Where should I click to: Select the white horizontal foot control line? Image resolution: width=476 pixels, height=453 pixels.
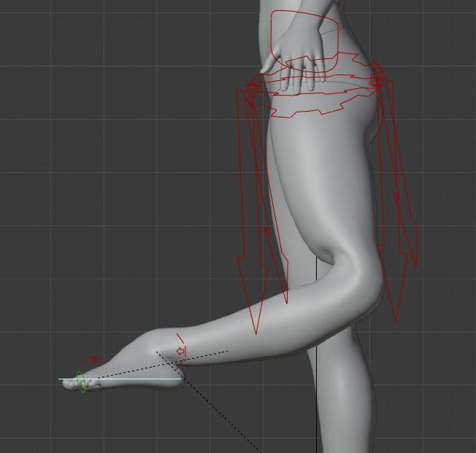point(120,379)
